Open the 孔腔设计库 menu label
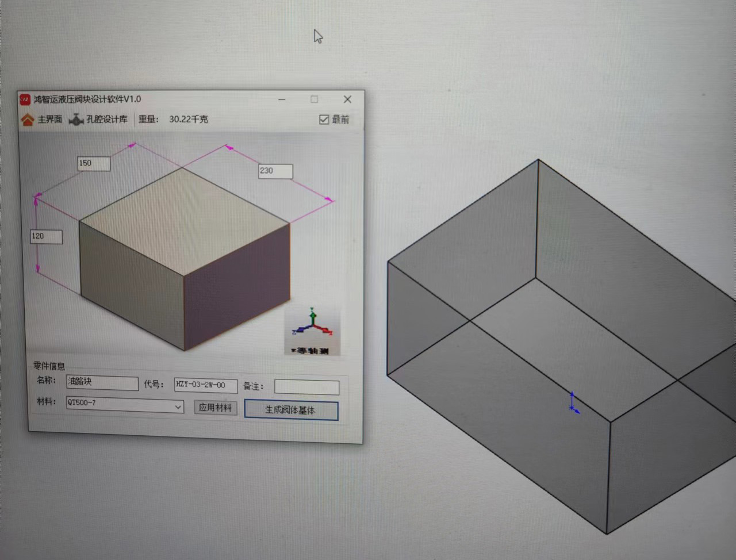Viewport: 736px width, 560px height. pos(107,119)
